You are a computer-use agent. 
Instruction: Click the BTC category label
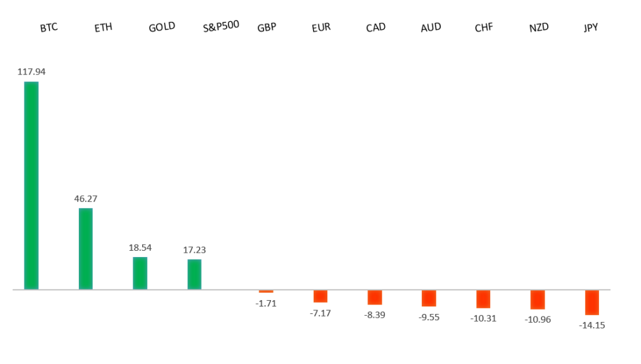[x=48, y=28]
